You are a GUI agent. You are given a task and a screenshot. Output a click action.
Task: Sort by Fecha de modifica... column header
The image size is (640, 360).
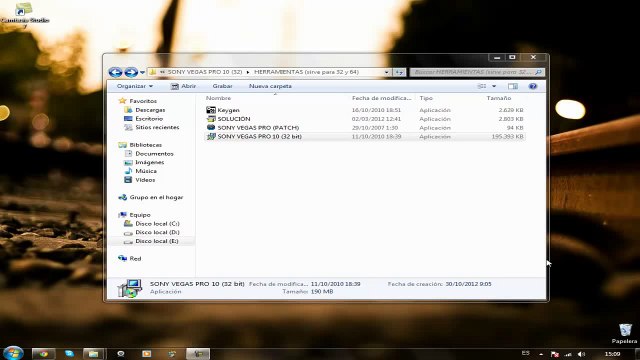click(x=382, y=98)
